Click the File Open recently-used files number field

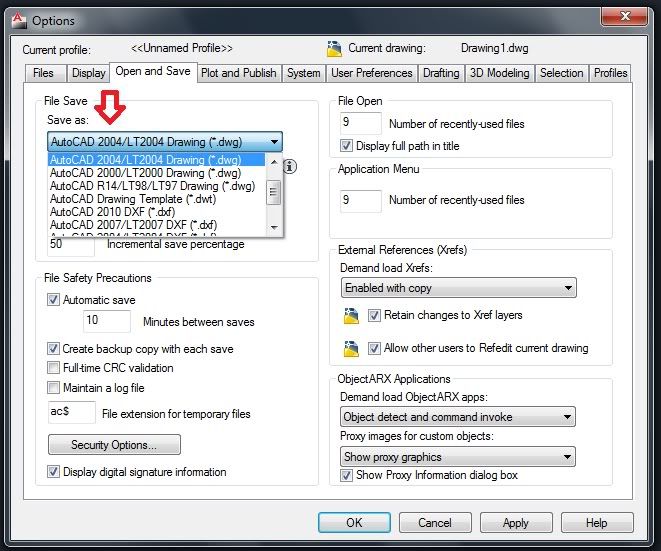coord(360,123)
